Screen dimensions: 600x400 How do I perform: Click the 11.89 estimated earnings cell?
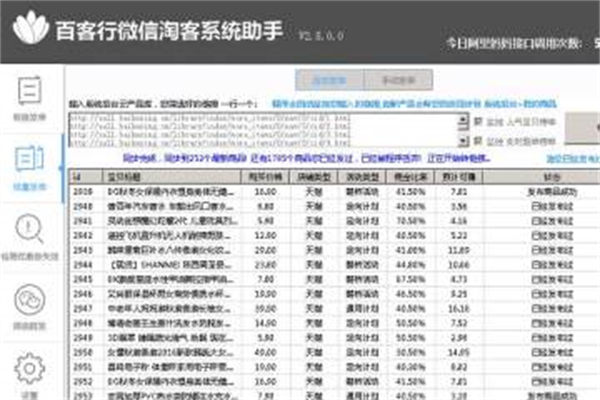(x=459, y=250)
